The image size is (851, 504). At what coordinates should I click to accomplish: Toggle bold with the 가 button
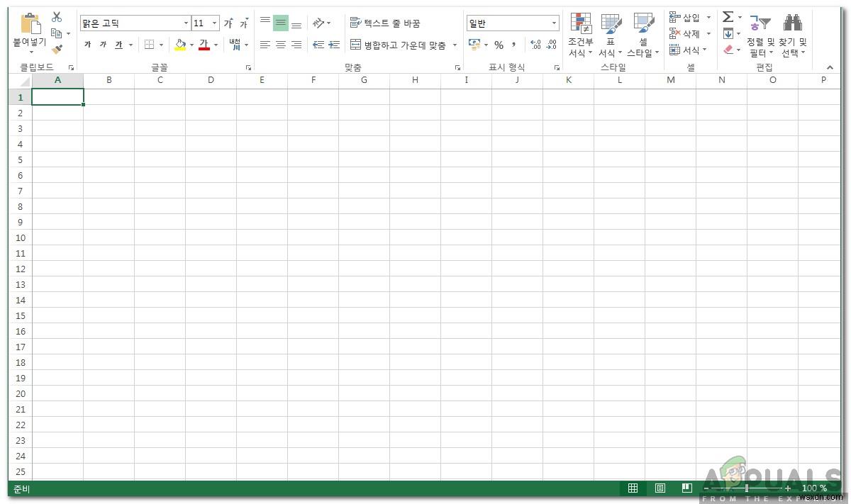[87, 44]
